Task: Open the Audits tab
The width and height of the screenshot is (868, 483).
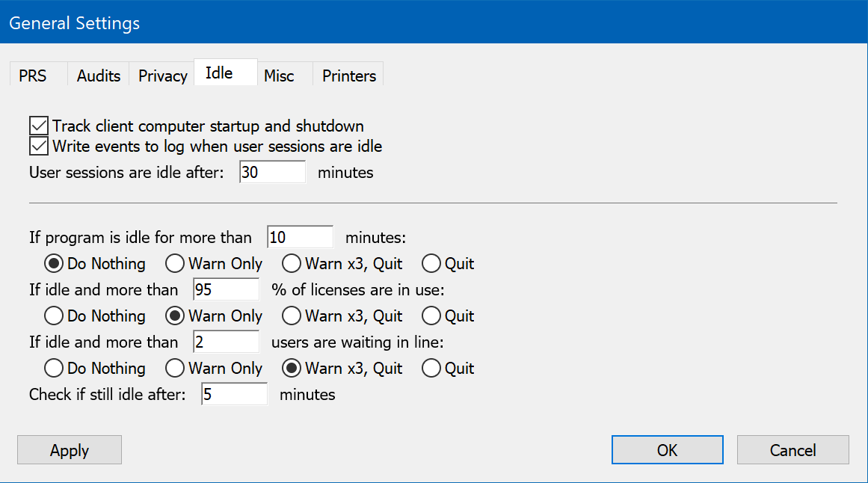Action: 99,76
